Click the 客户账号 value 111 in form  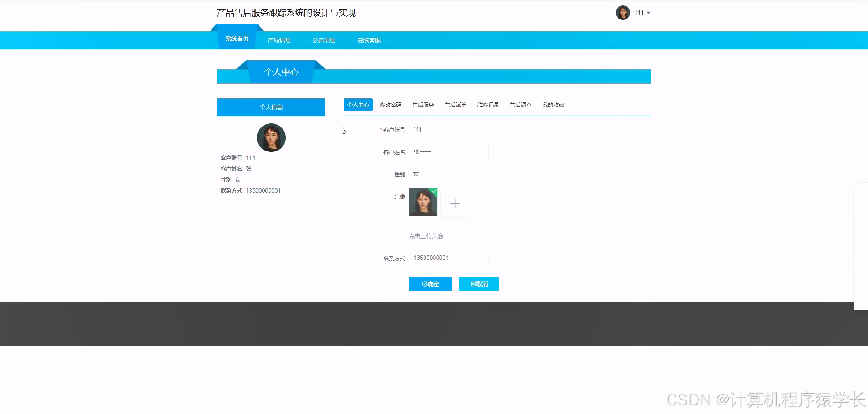417,130
